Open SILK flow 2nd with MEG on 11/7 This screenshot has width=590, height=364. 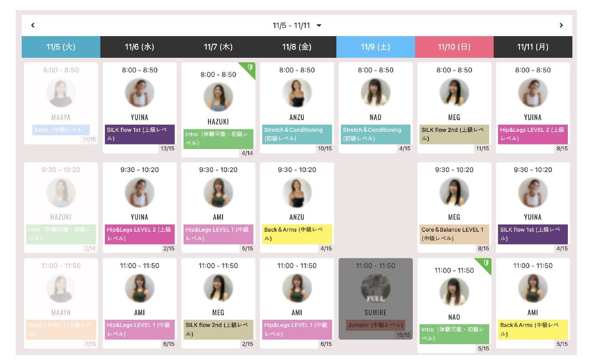click(218, 330)
